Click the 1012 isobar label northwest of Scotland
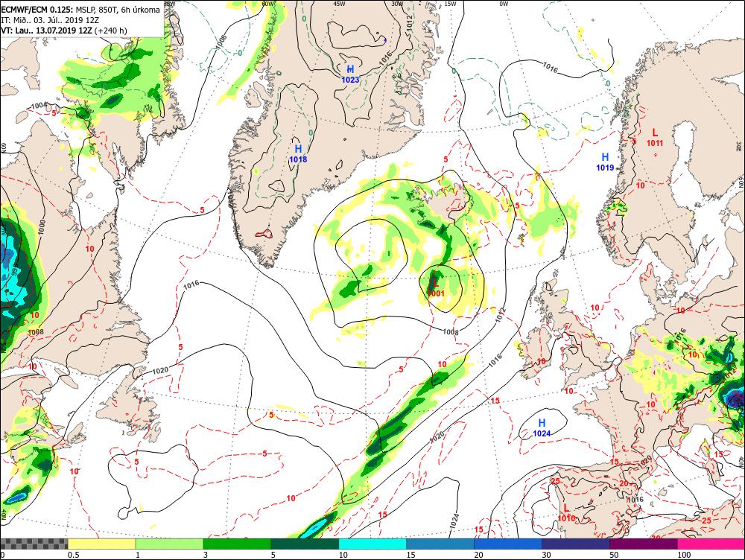Image resolution: width=745 pixels, height=560 pixels. point(501,316)
